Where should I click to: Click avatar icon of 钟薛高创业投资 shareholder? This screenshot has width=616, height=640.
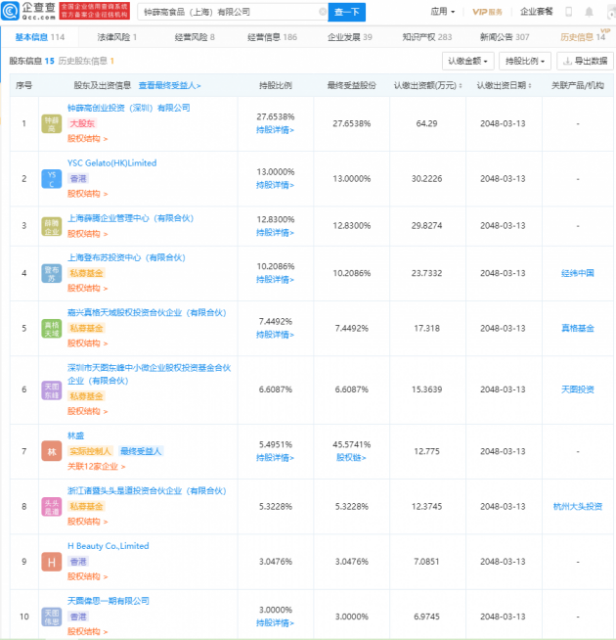51,124
